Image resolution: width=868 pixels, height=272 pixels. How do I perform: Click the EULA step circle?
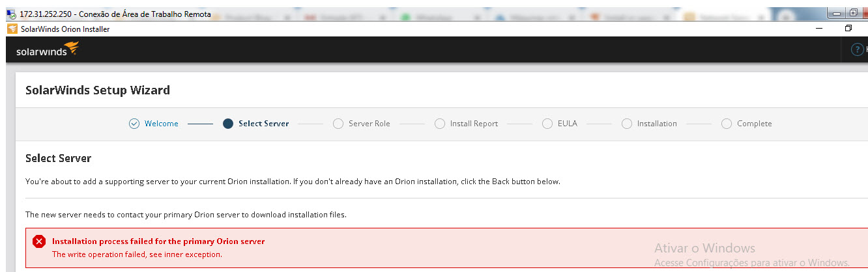(x=547, y=124)
